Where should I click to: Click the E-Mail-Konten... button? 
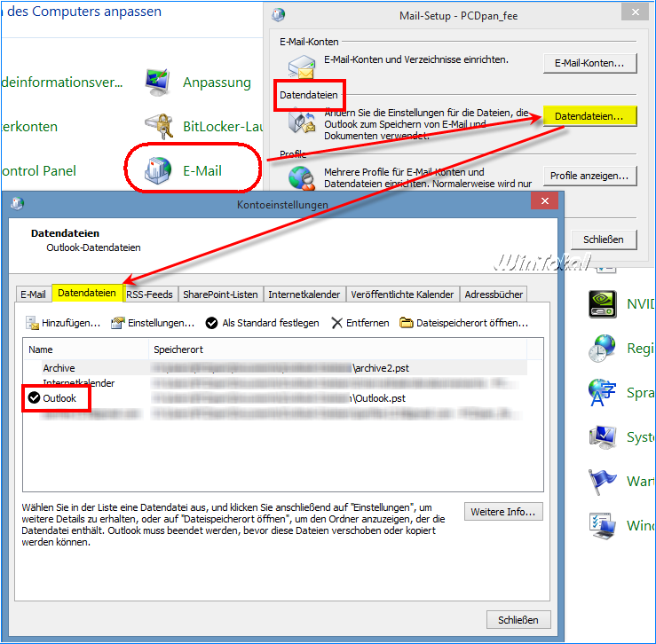[x=590, y=63]
